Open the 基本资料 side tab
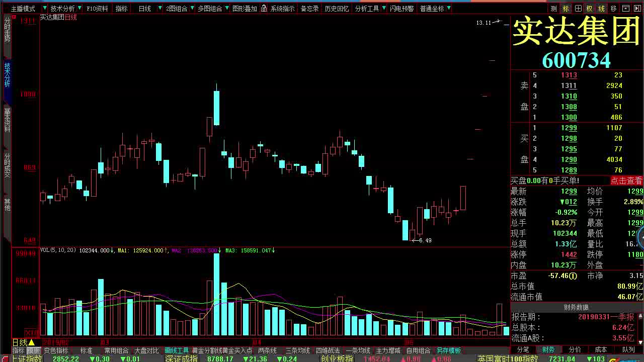 click(x=7, y=120)
